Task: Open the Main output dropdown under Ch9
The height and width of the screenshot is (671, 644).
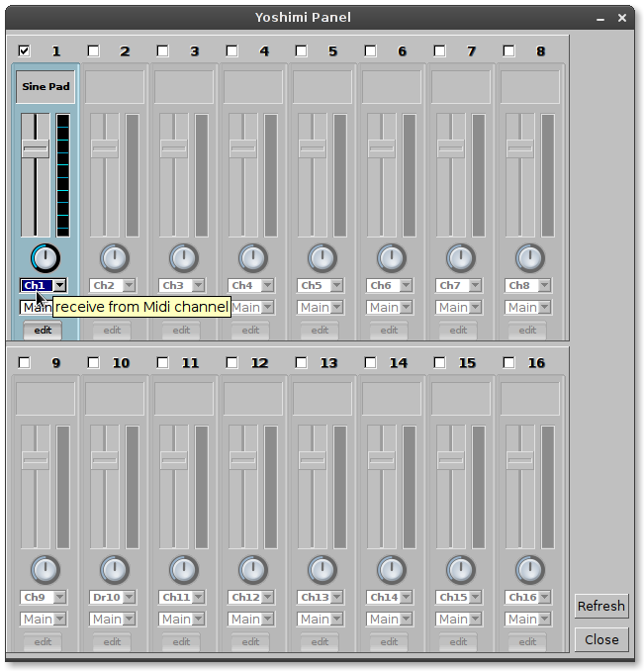Action: click(x=44, y=619)
